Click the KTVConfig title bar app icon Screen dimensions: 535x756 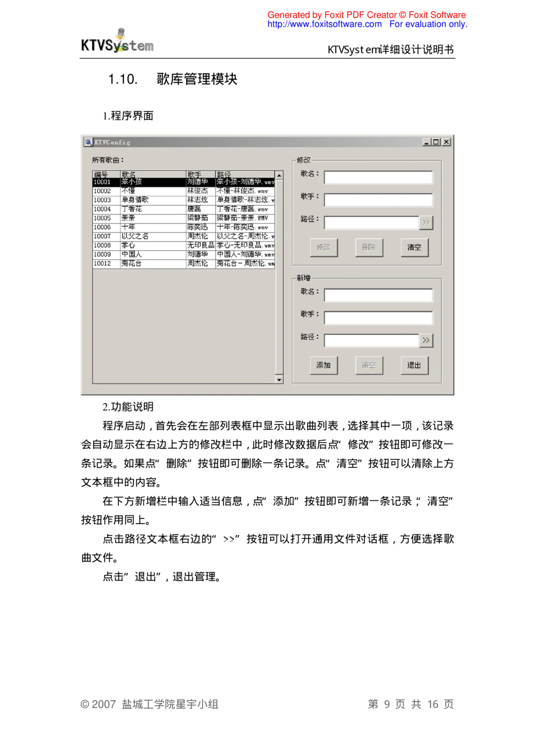(88, 142)
